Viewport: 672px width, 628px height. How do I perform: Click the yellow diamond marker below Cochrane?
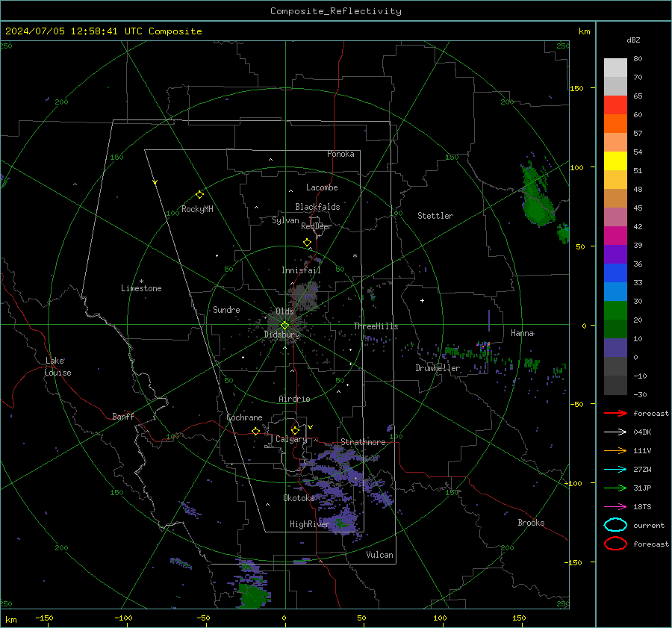[x=255, y=431]
